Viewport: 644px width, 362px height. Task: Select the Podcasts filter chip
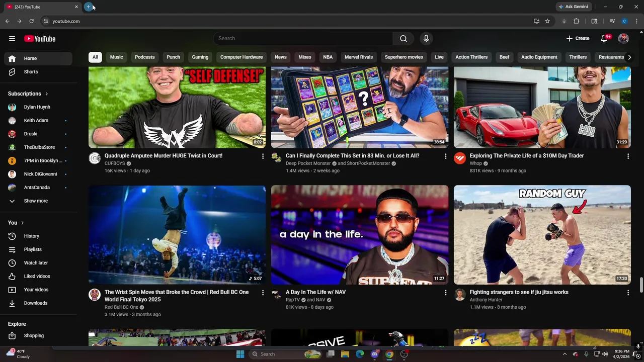click(x=145, y=57)
